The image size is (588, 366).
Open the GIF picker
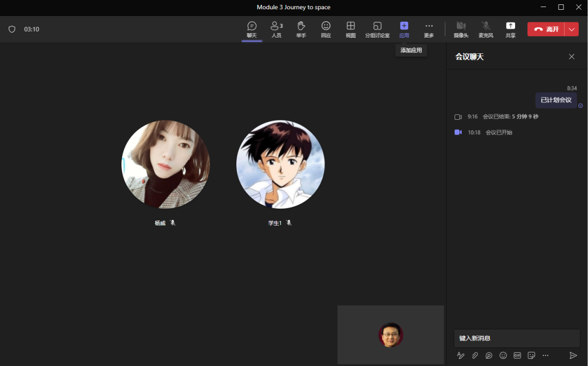pos(517,355)
